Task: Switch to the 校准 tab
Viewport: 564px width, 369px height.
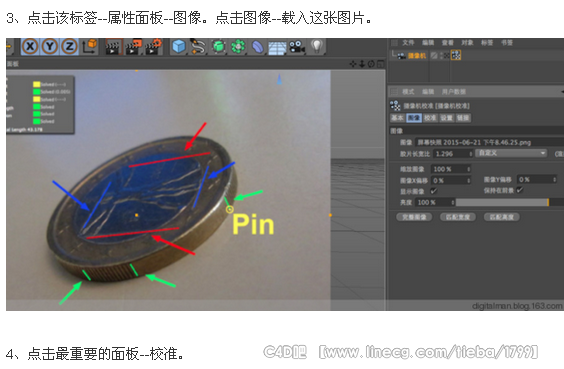Action: pyautogui.click(x=430, y=118)
